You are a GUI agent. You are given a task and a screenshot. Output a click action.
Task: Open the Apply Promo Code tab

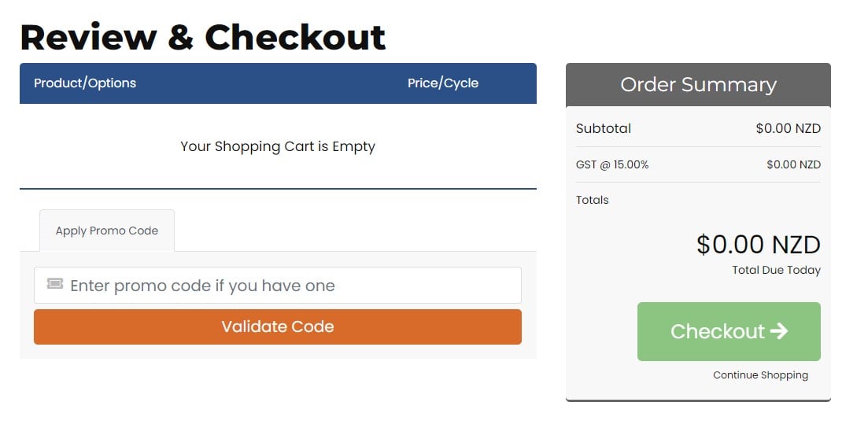tap(107, 231)
